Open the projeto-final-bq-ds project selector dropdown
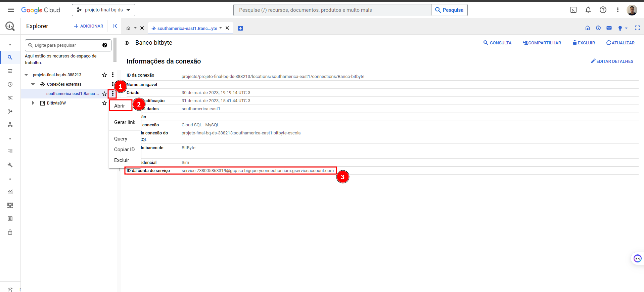The height and width of the screenshot is (292, 644). pos(103,10)
